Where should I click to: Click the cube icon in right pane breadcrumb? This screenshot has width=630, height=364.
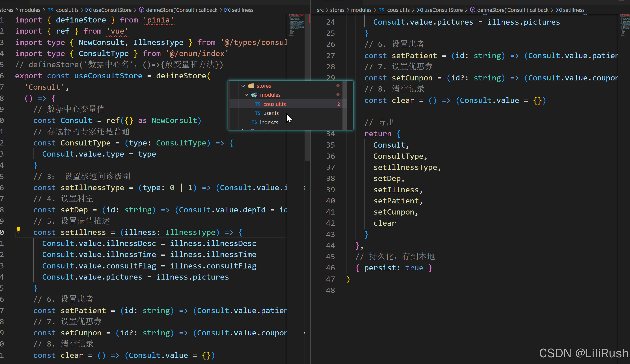tap(472, 10)
